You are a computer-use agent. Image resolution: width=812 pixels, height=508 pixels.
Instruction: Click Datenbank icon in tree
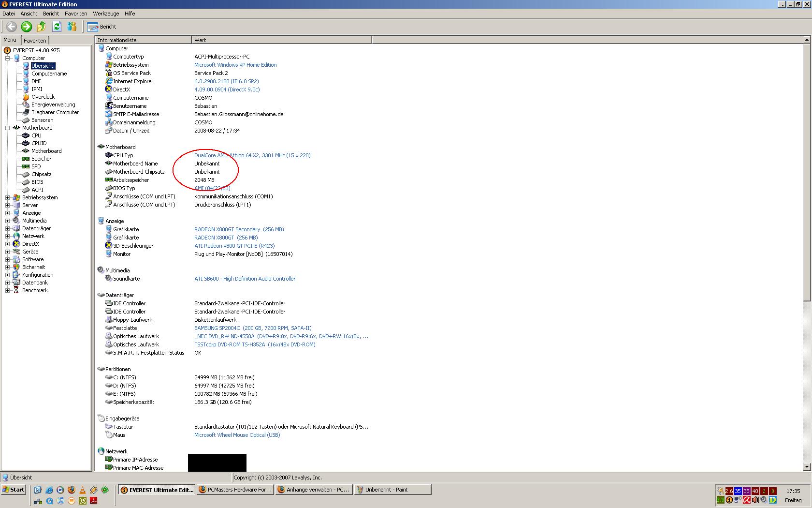(x=16, y=283)
